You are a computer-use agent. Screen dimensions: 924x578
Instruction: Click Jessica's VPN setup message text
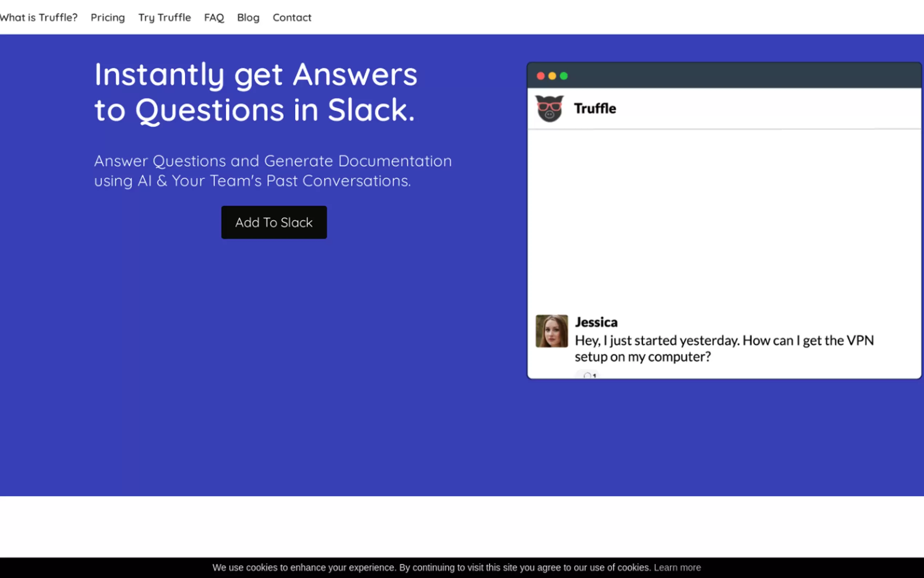(724, 348)
